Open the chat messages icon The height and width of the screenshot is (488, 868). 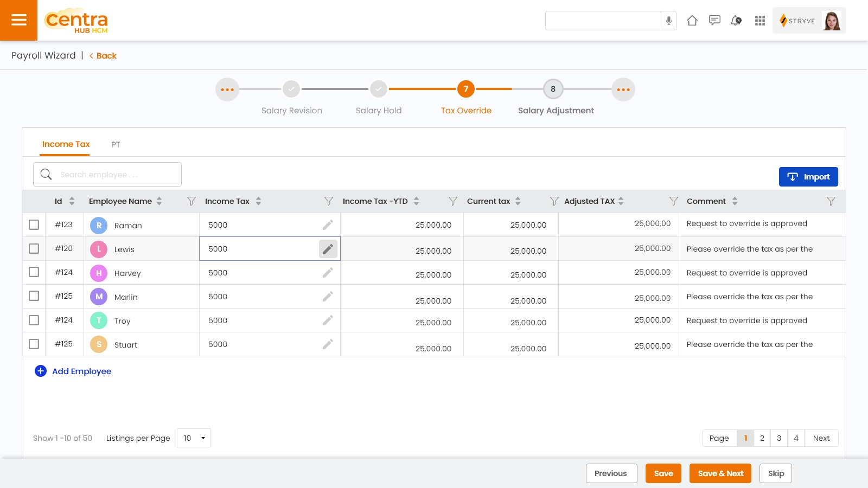[x=714, y=21]
